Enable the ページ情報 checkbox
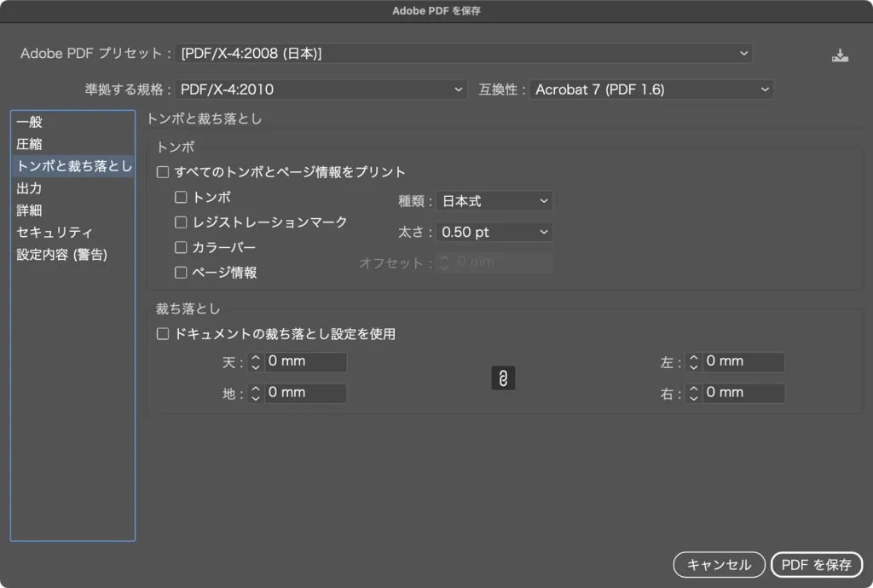 point(181,272)
